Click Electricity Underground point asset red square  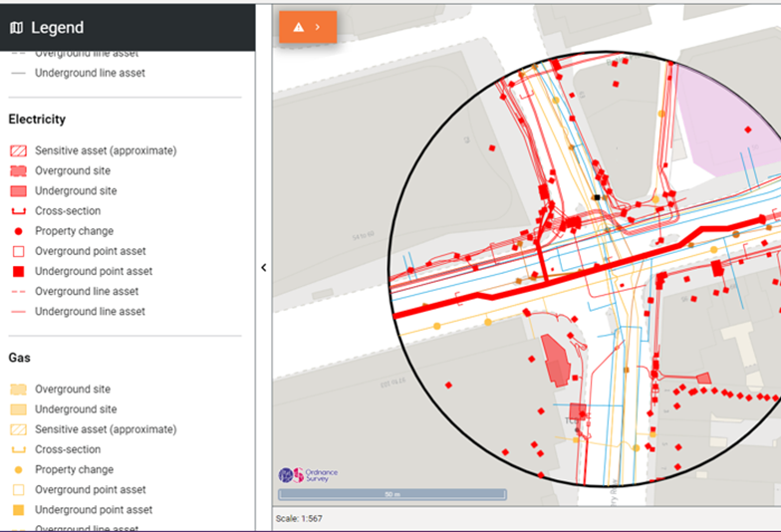click(x=18, y=271)
